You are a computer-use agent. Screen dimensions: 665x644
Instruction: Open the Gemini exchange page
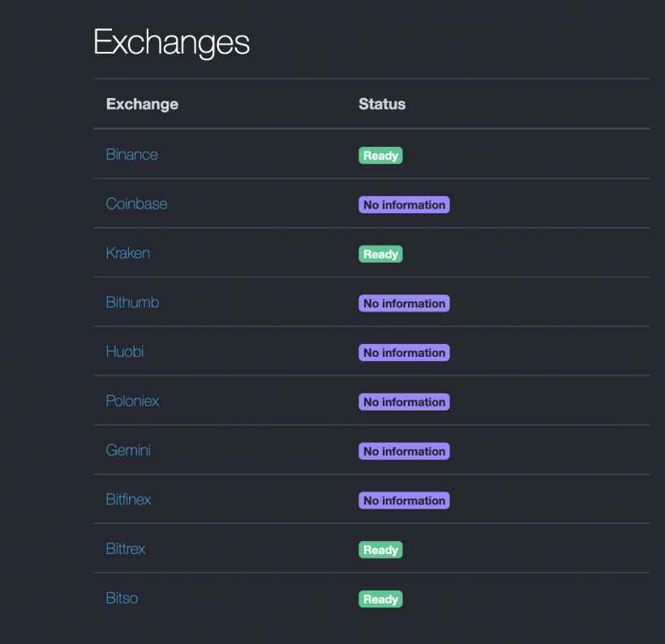click(128, 451)
